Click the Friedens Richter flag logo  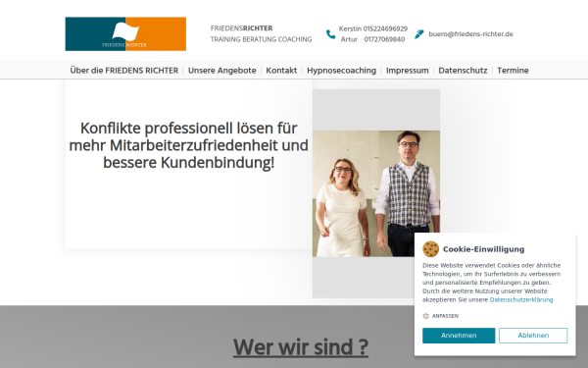(125, 33)
